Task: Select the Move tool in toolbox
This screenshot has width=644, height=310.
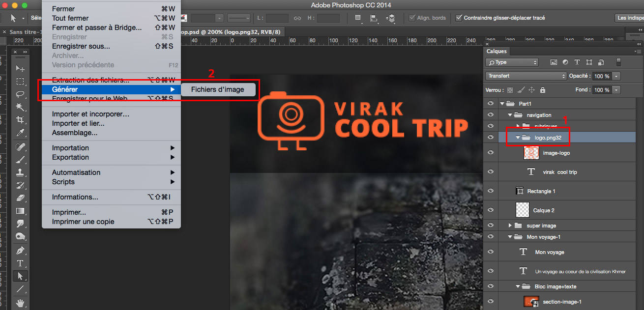Action: 20,68
